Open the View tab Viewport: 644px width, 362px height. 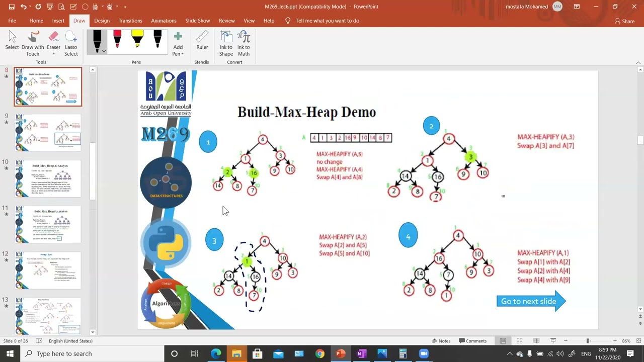[249, 21]
